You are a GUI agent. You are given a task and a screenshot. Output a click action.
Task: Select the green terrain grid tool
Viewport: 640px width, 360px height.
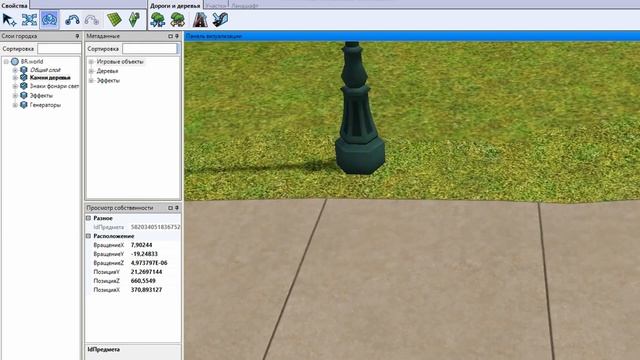(114, 20)
